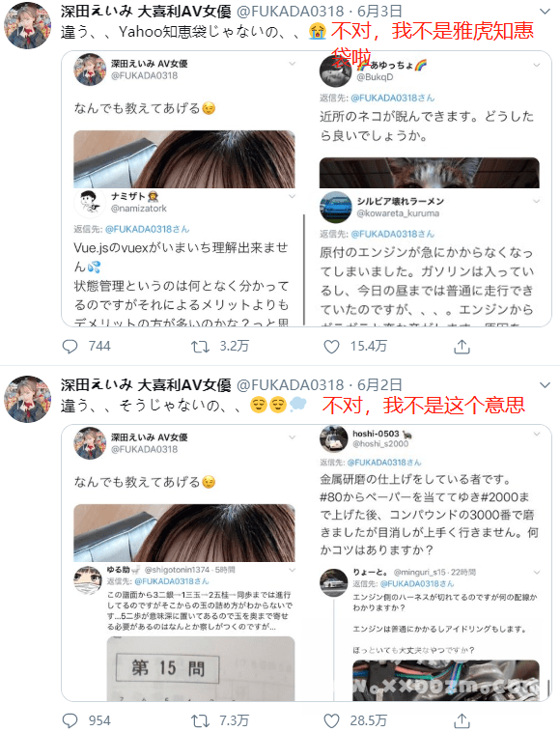
Task: Like the June 3 tweet
Action: pyautogui.click(x=332, y=347)
